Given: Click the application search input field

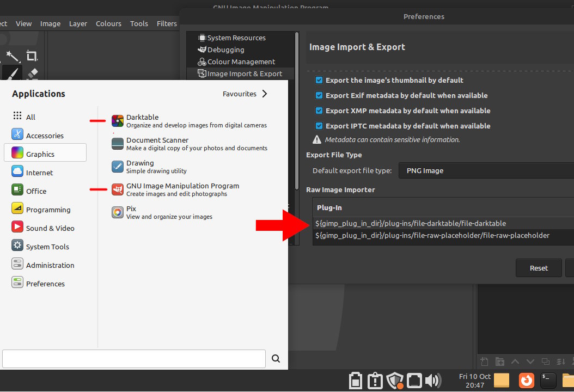Looking at the screenshot, I should point(133,359).
